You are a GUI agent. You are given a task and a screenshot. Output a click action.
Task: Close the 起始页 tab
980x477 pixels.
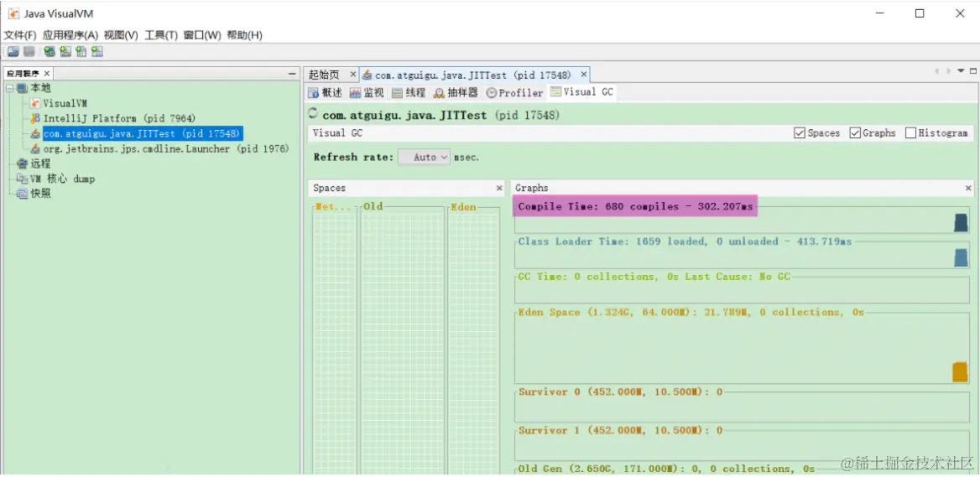point(352,75)
